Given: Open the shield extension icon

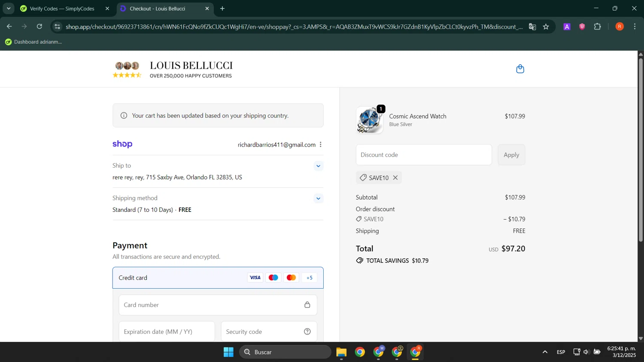Looking at the screenshot, I should pyautogui.click(x=582, y=27).
